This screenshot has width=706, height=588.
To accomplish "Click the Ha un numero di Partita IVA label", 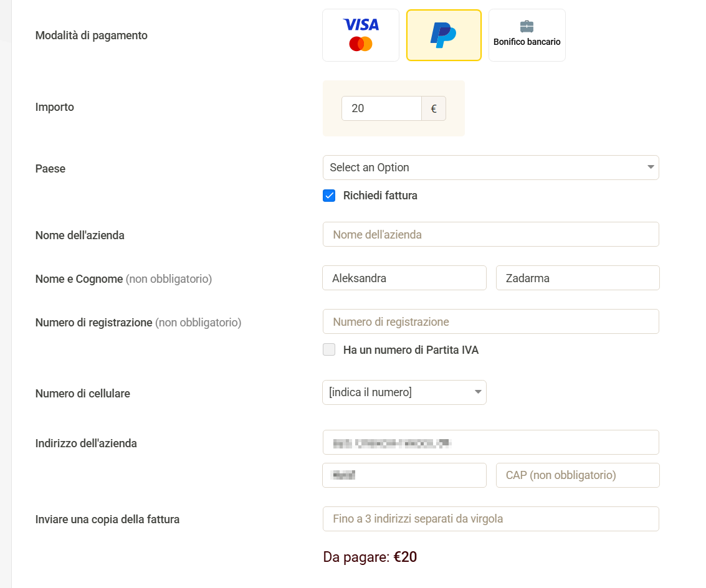I will click(411, 350).
